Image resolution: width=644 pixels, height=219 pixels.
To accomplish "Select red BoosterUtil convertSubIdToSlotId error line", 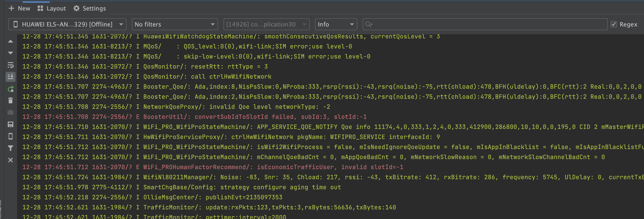I will point(195,117).
